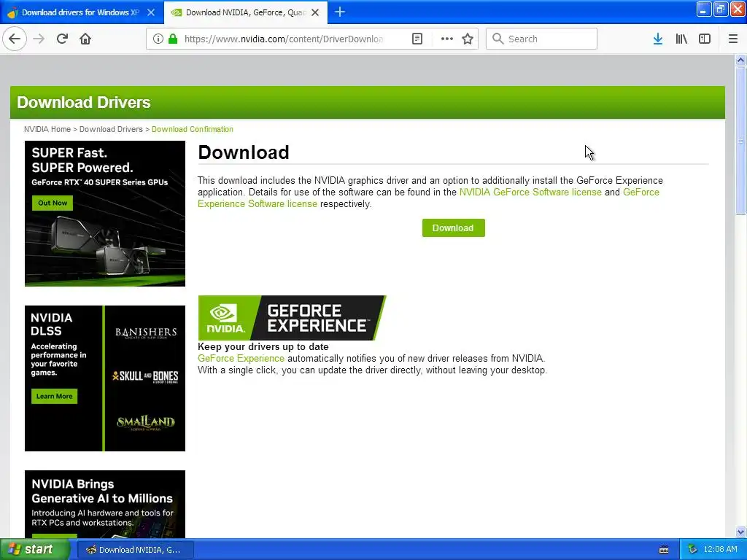Open the Library bookmarks and history icon

(x=681, y=39)
